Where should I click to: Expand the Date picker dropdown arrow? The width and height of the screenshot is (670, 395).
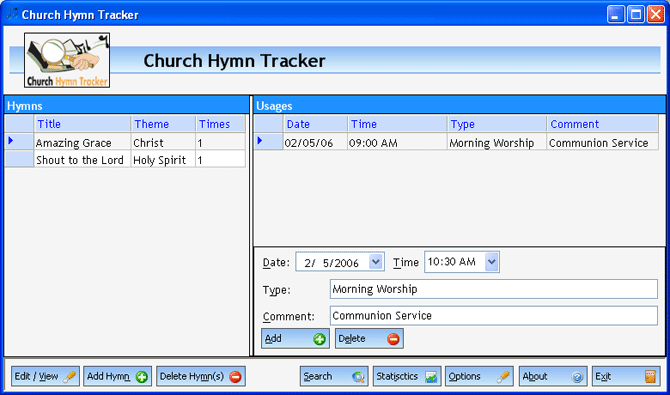point(375,262)
